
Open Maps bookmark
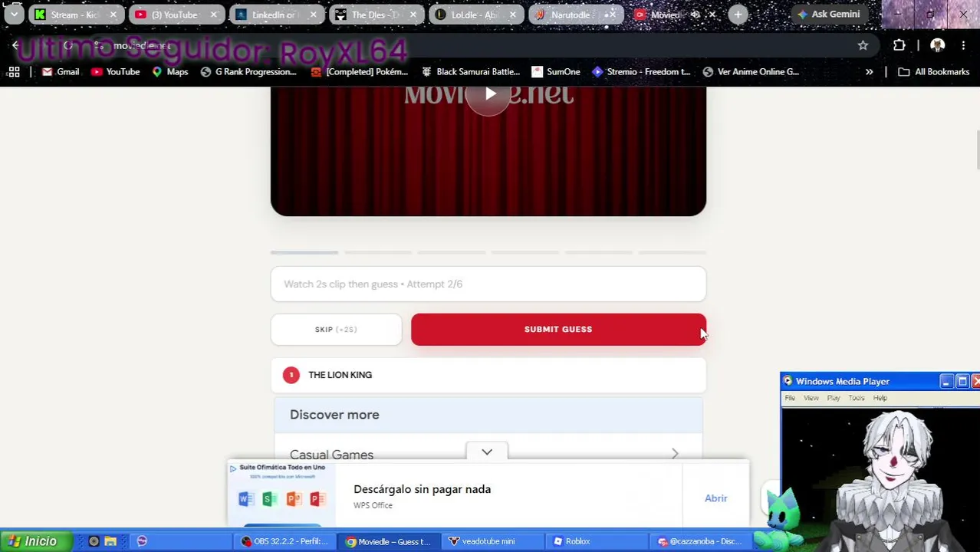point(169,72)
